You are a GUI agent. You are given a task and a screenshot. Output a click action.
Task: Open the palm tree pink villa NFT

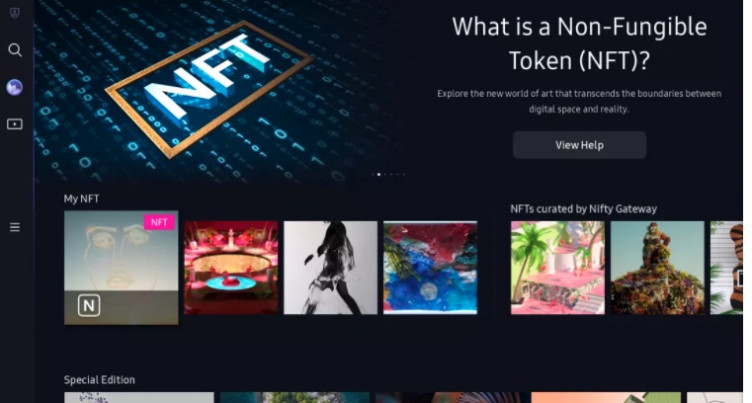point(558,268)
